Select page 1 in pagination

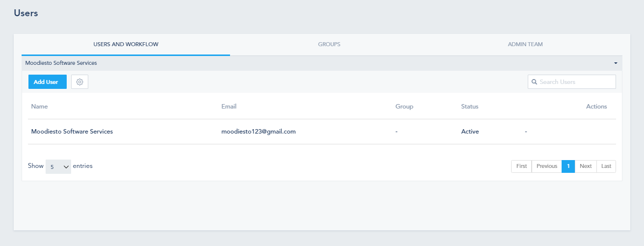point(568,166)
